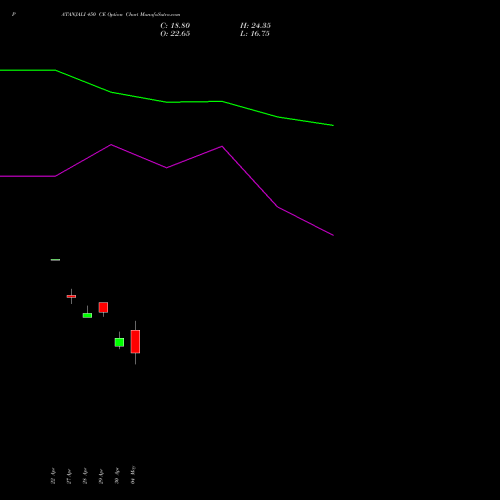Click the close value C: 18.80
500x500 pixels.
coord(175,26)
